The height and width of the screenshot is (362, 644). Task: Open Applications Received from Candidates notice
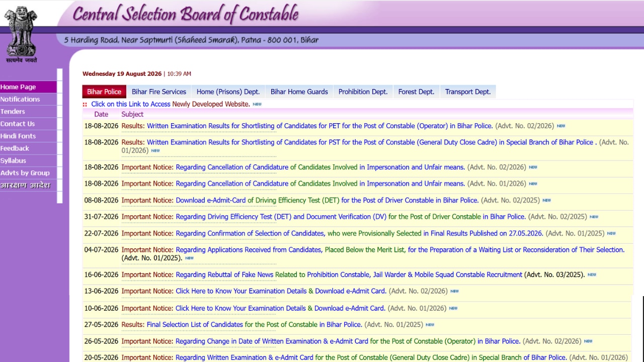coord(400,250)
